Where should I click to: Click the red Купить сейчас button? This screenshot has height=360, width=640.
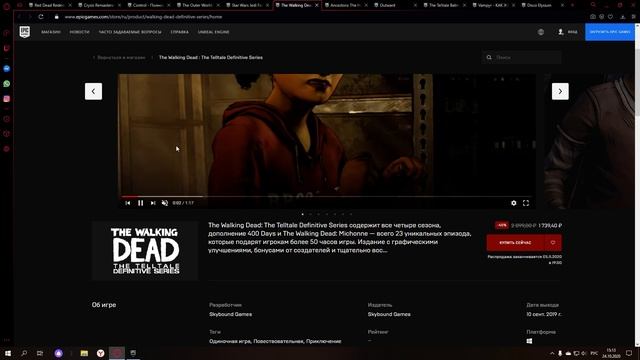click(x=516, y=242)
